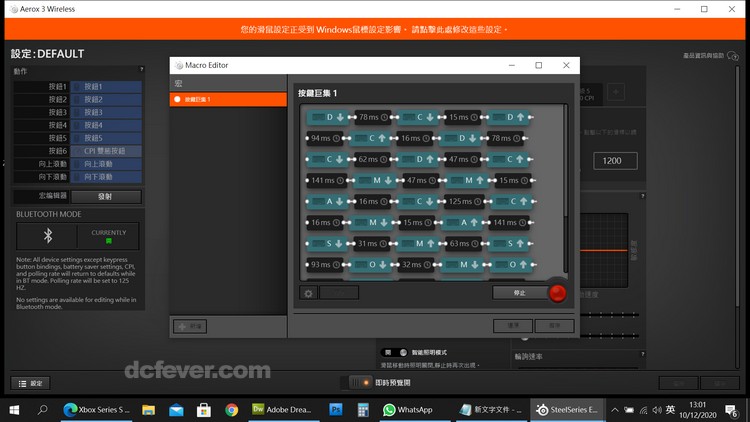The width and height of the screenshot is (750, 422).
Task: Click the macro sequence vertical scrollbar
Action: (565, 191)
